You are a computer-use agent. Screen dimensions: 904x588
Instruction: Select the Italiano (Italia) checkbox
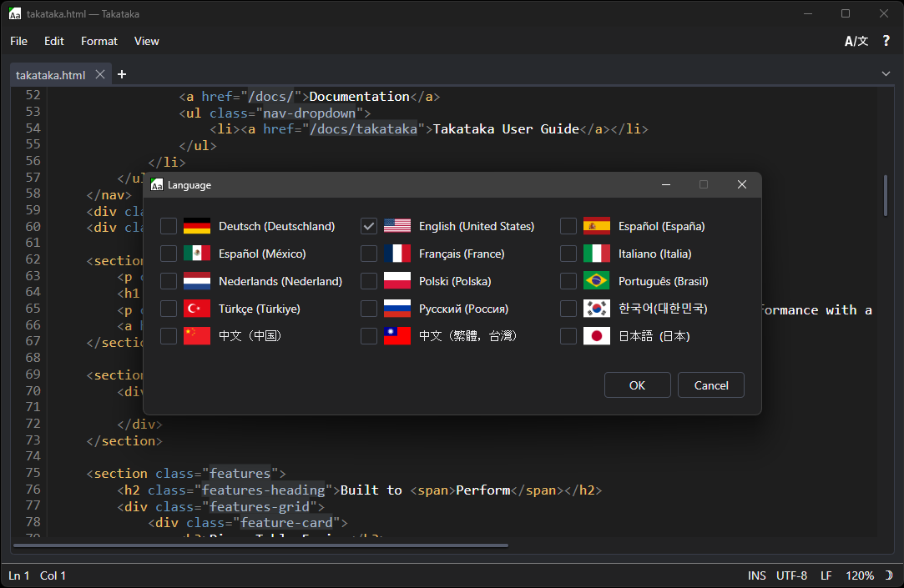tap(568, 254)
